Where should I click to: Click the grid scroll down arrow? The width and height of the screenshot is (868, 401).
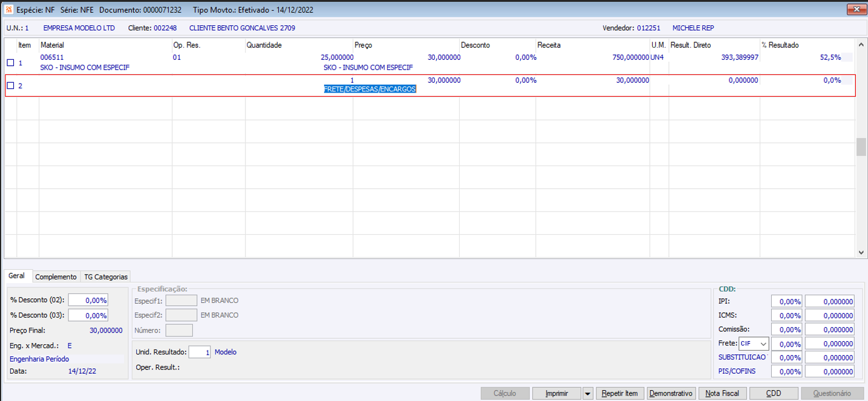tap(861, 252)
